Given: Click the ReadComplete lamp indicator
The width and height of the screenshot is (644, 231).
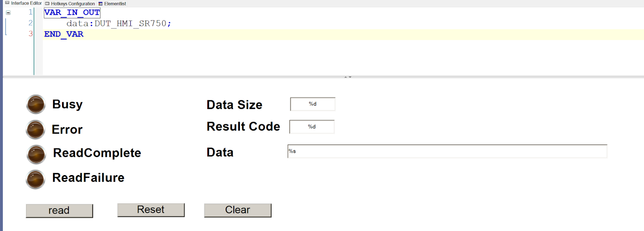Looking at the screenshot, I should click(x=36, y=155).
